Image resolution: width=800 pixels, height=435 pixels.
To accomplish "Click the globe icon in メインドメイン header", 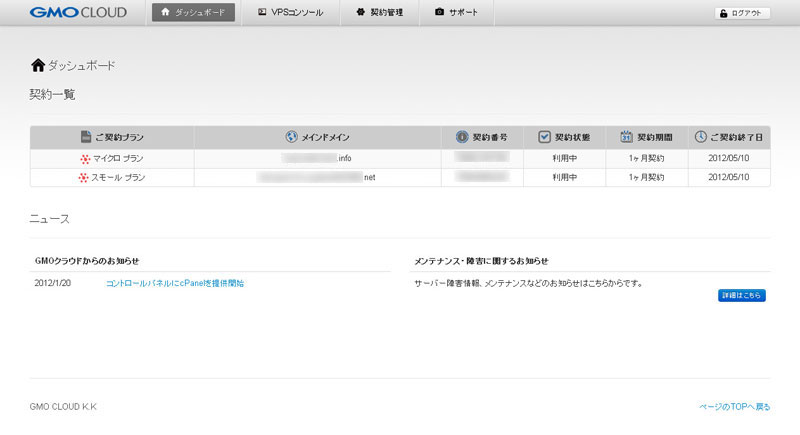I will pyautogui.click(x=292, y=137).
